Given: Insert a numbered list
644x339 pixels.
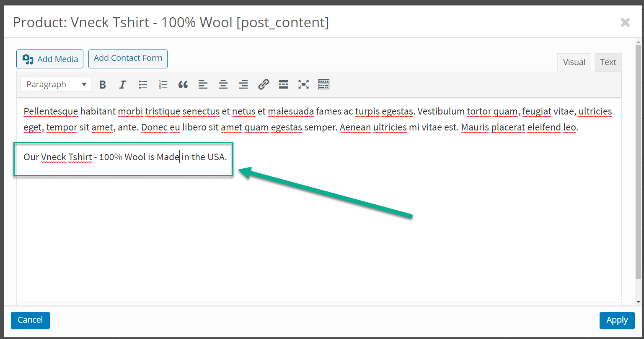Looking at the screenshot, I should click(163, 85).
